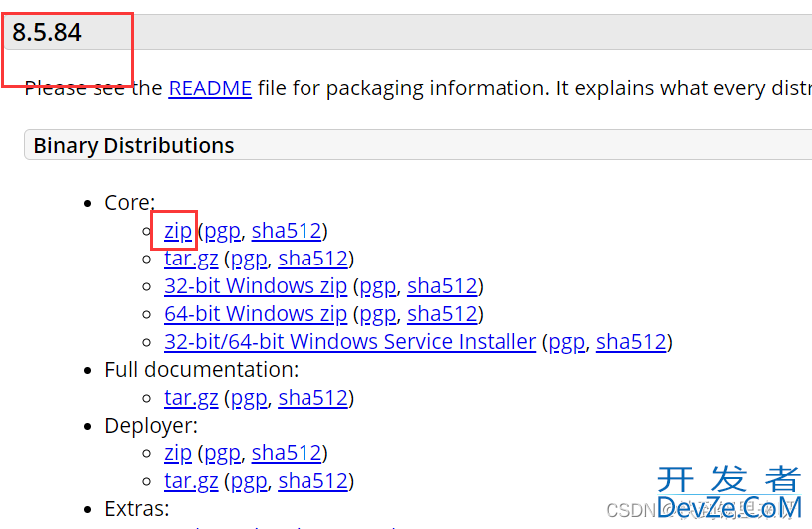Select the Binary Distributions section header
The width and height of the screenshot is (812, 529).
tap(133, 146)
